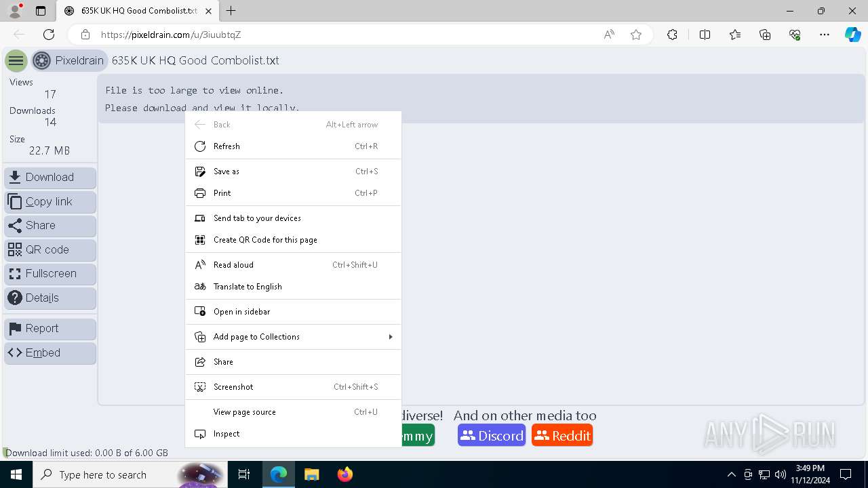
Task: Open Collections toolbar icon
Action: pyautogui.click(x=765, y=35)
